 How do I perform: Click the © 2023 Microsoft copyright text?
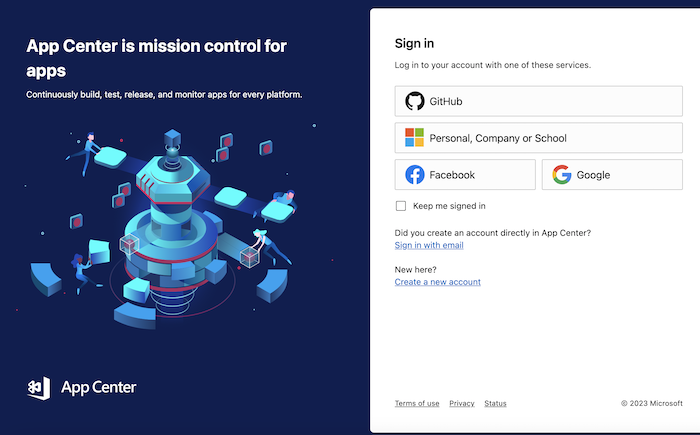pos(652,403)
